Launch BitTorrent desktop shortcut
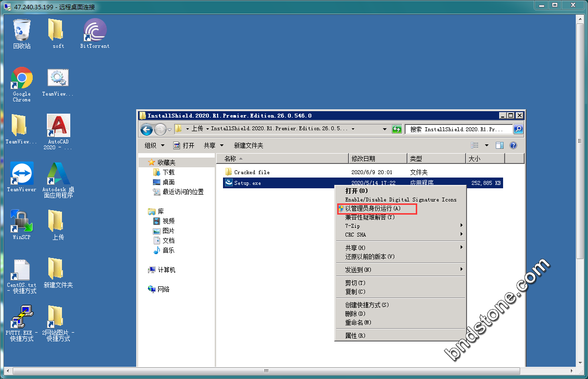Image resolution: width=588 pixels, height=379 pixels. 95,31
